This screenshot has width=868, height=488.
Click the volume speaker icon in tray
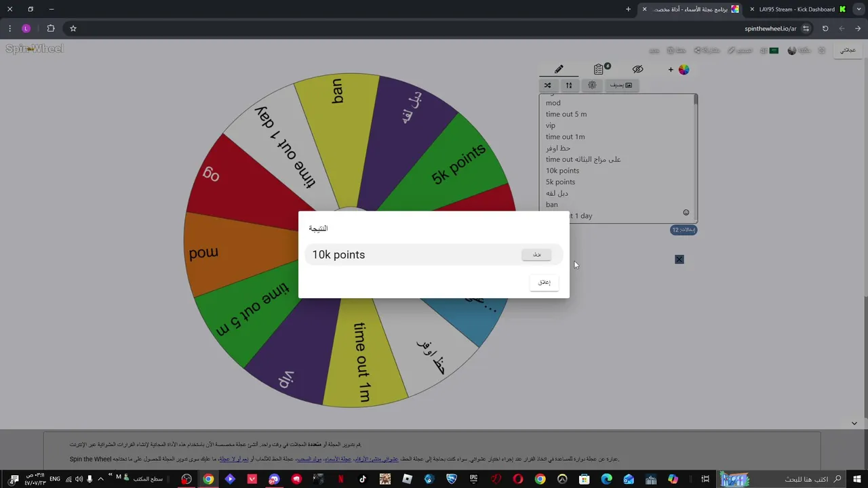(79, 479)
